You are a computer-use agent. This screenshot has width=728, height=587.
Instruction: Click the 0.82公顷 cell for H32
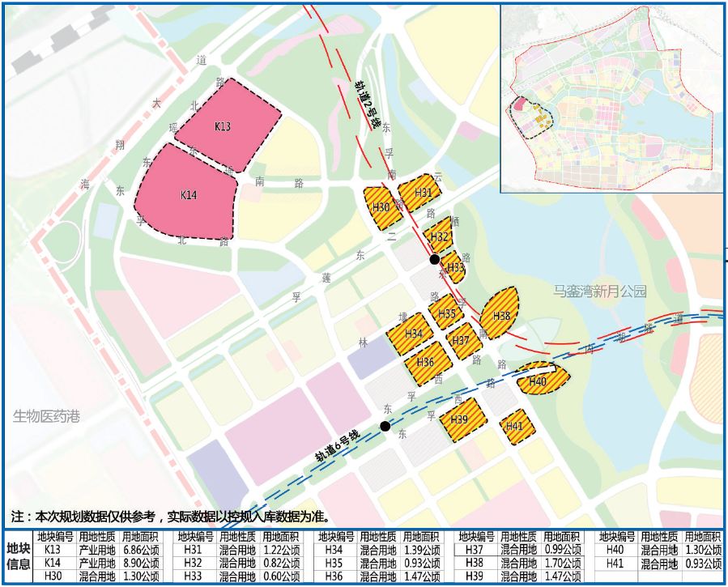tap(281, 563)
